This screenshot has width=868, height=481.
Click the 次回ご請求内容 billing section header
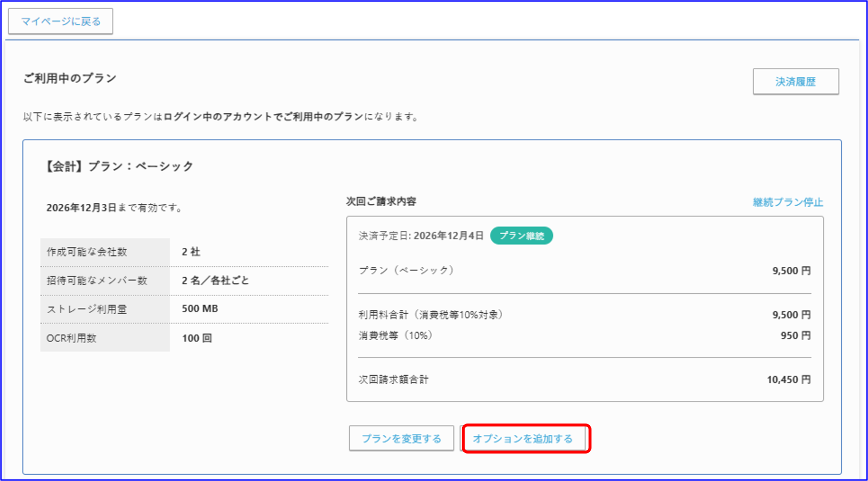point(381,202)
